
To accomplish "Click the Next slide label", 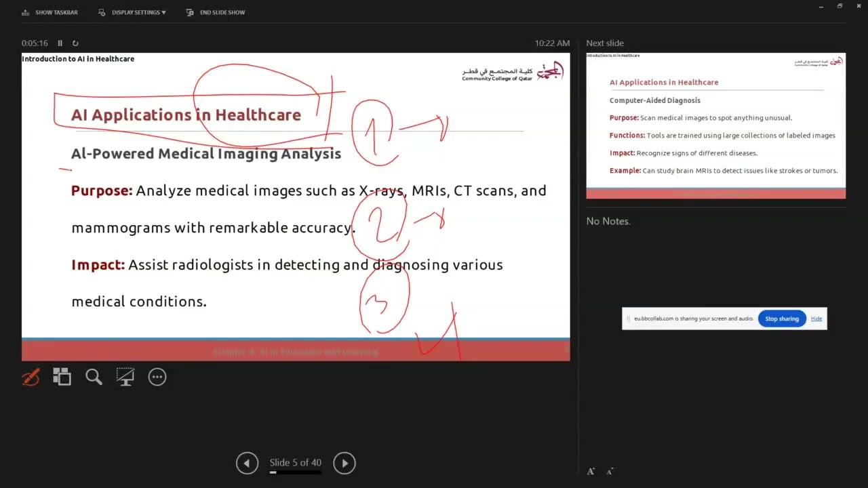I will coord(605,43).
